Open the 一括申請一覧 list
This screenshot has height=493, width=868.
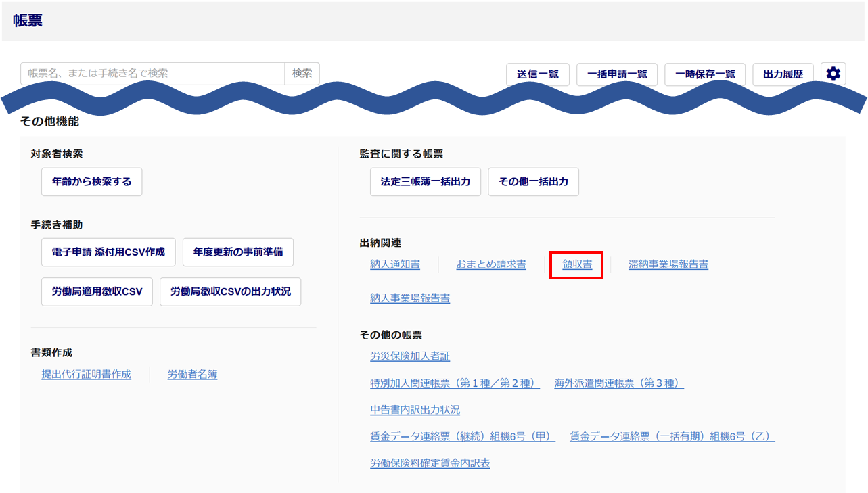[x=617, y=74]
